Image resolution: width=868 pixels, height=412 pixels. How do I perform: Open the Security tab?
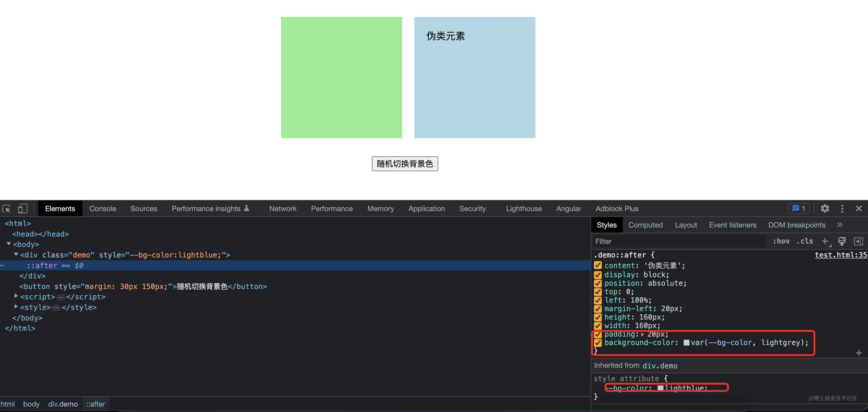click(472, 209)
